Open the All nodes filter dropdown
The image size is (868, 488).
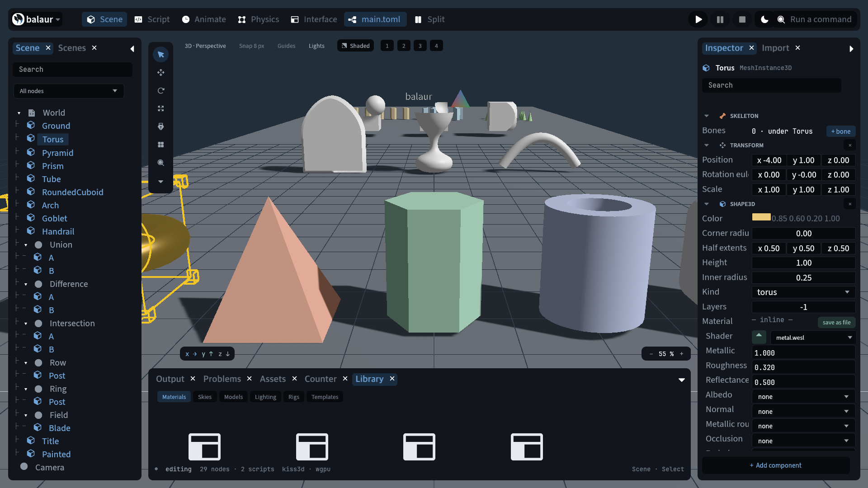tap(69, 91)
